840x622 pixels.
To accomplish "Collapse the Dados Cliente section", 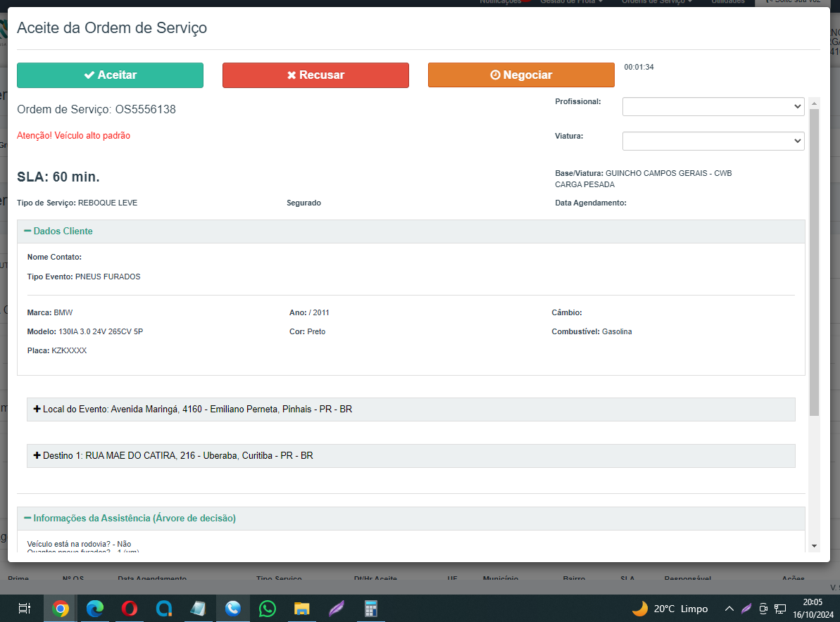I will (58, 231).
